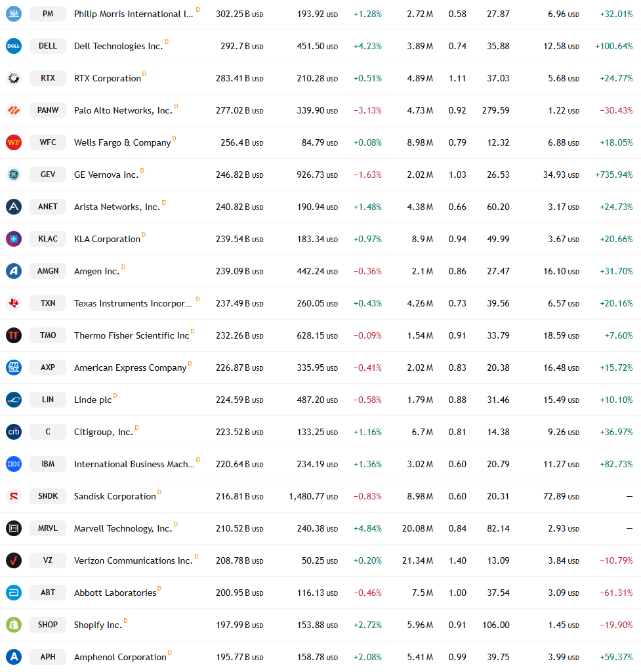Click the Abbott Laboratories logo icon

click(14, 593)
